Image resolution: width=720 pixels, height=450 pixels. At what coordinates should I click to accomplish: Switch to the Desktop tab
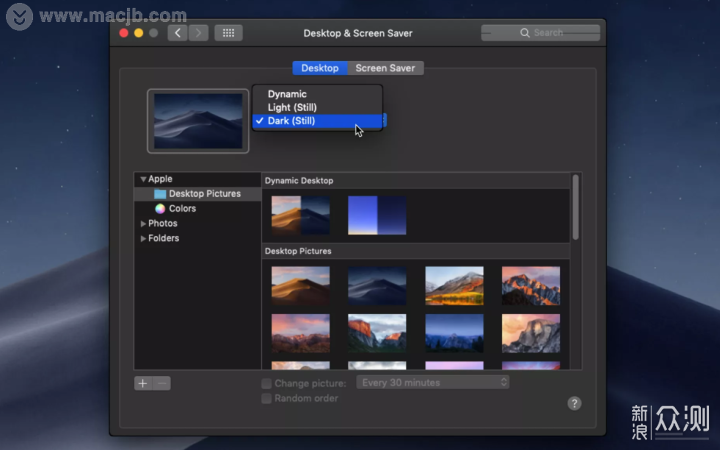tap(320, 68)
